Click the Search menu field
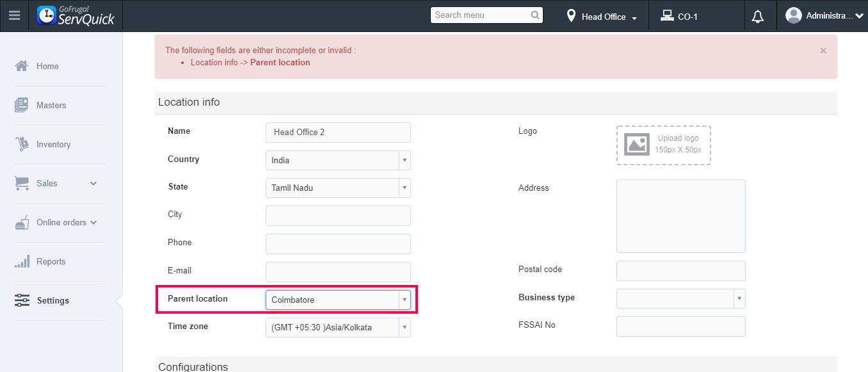This screenshot has width=868, height=372. click(480, 15)
